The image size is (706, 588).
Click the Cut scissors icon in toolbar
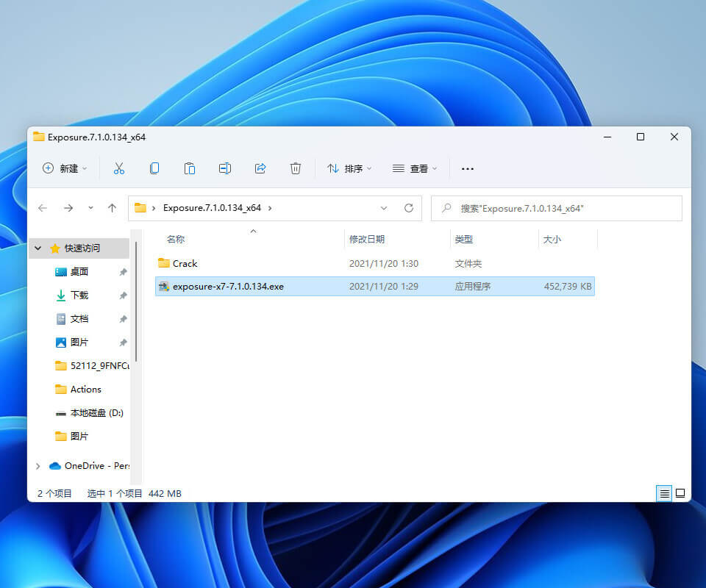(119, 168)
